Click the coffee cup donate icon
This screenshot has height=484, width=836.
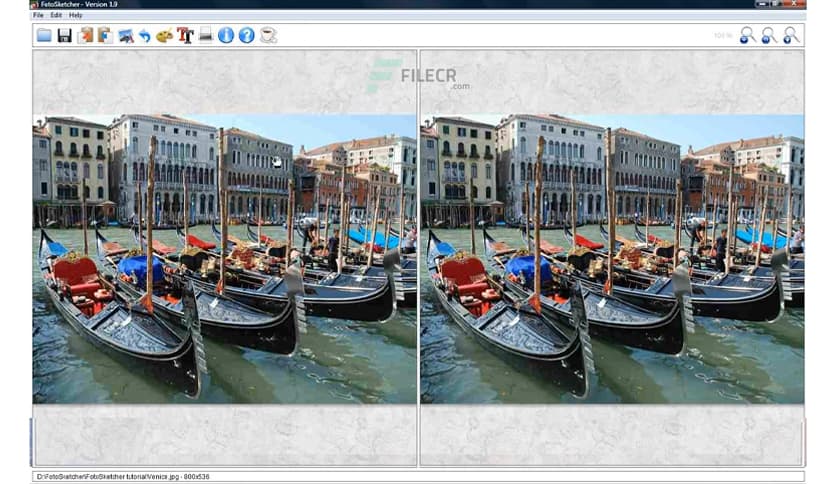click(268, 36)
